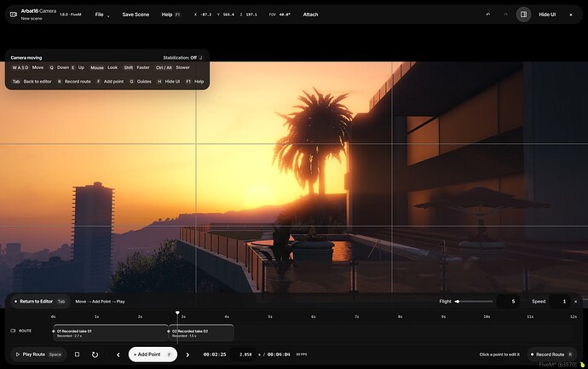Open the Help menu item
Image resolution: width=588 pixels, height=369 pixels.
click(170, 14)
